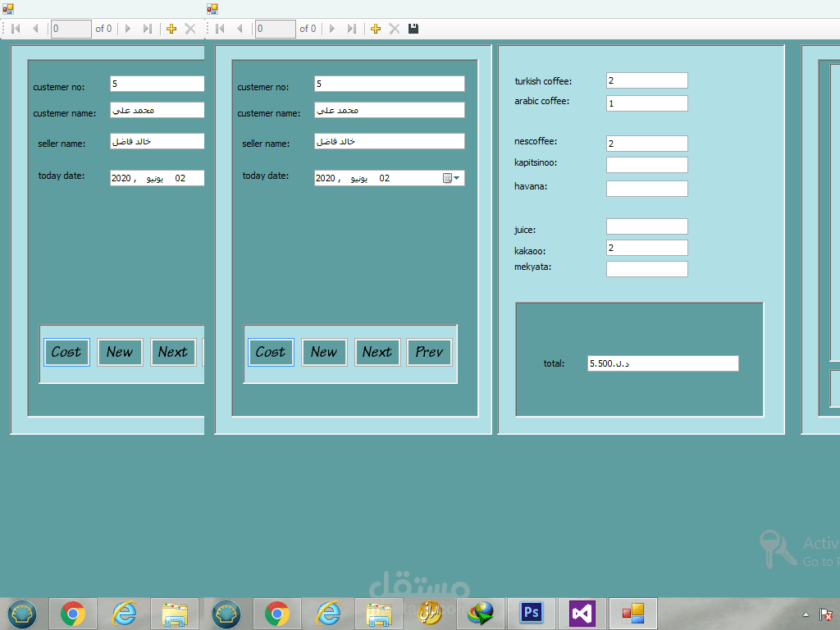Click Move previous icon in navigator with save icon
840x630 pixels.
240,29
